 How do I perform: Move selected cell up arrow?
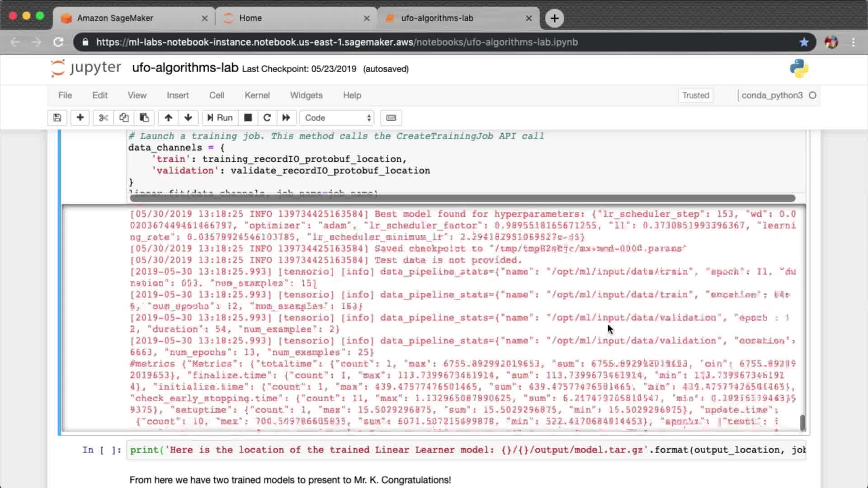168,118
